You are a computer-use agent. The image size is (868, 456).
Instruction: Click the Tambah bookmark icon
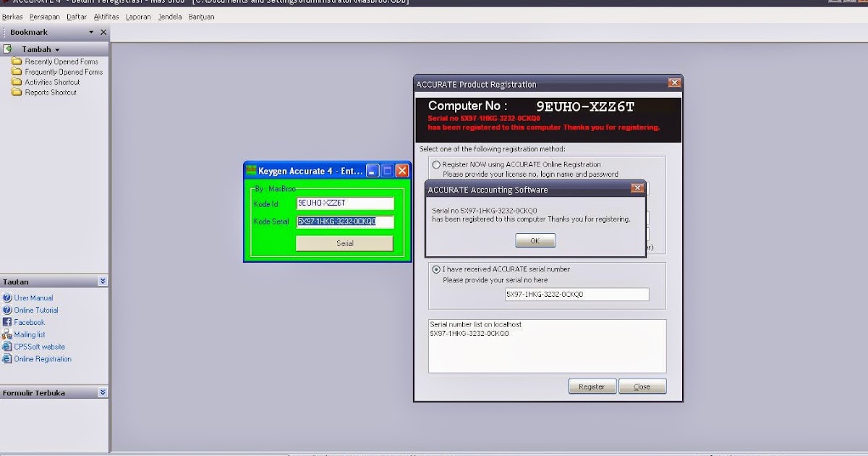8,49
